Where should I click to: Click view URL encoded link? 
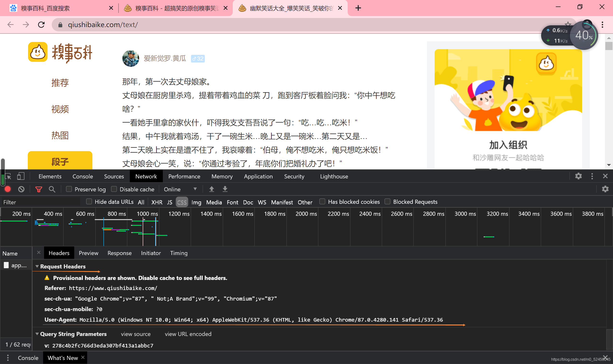click(x=188, y=334)
